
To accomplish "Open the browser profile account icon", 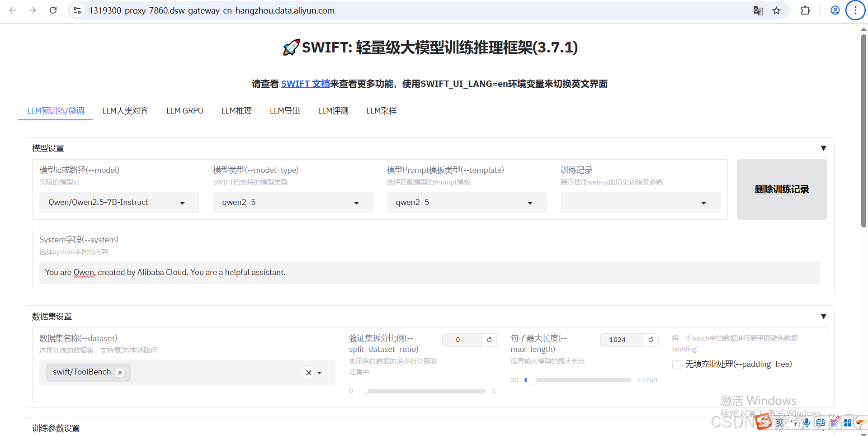I will click(x=835, y=10).
